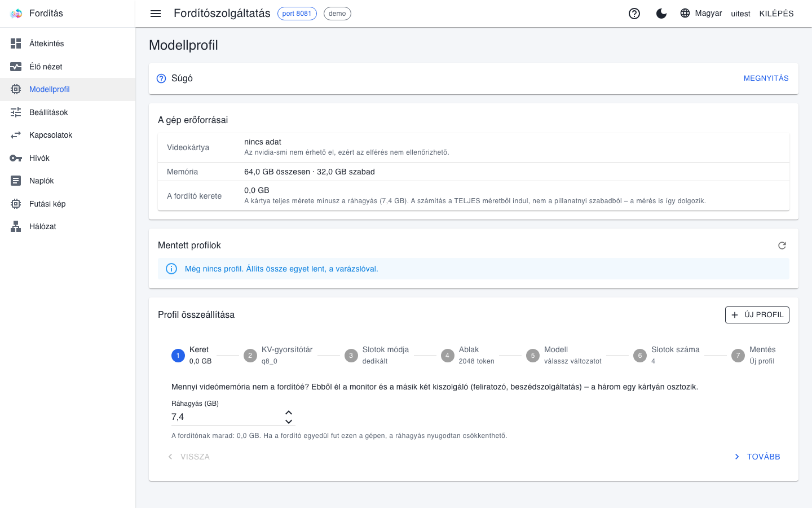This screenshot has height=508, width=812.
Task: Click the Hívók key icon
Action: 16,158
